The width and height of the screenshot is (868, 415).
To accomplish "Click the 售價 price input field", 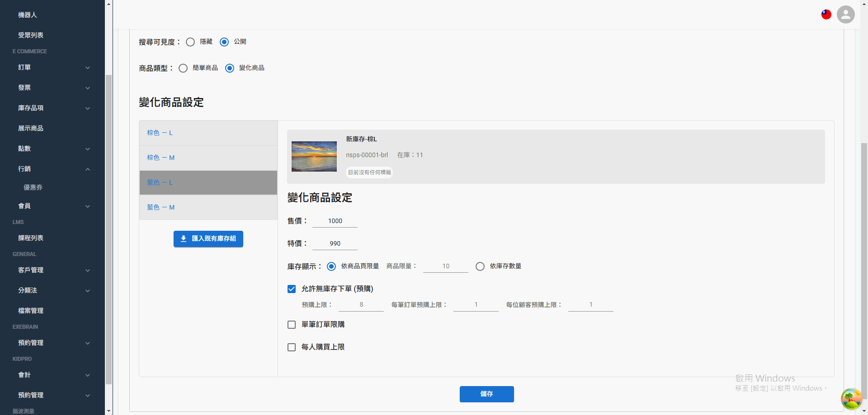I will [335, 221].
